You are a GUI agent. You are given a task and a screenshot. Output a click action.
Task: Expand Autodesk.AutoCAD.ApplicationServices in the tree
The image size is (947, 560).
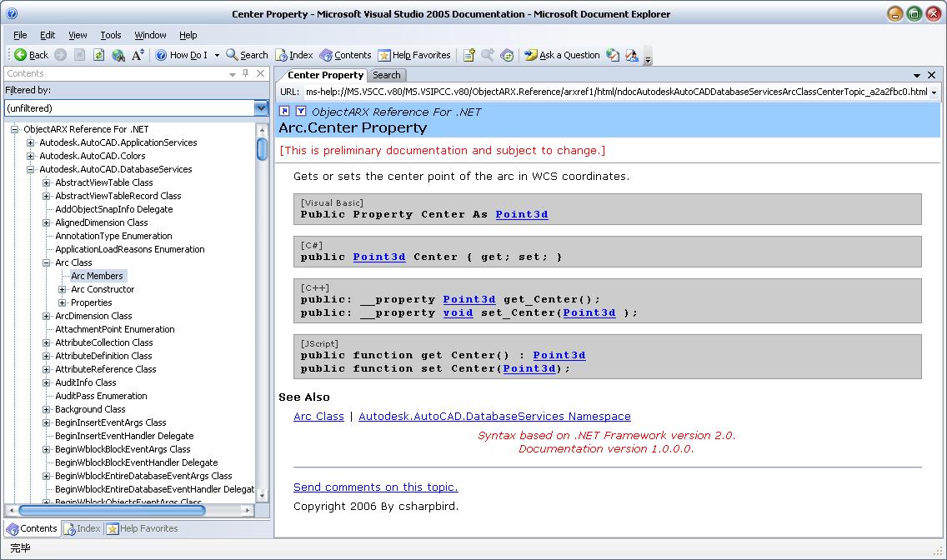point(30,142)
